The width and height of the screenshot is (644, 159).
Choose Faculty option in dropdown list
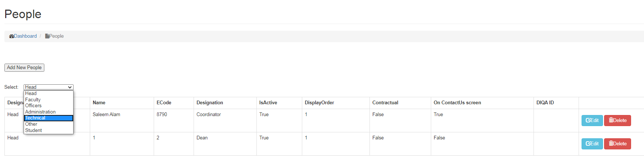coord(33,100)
